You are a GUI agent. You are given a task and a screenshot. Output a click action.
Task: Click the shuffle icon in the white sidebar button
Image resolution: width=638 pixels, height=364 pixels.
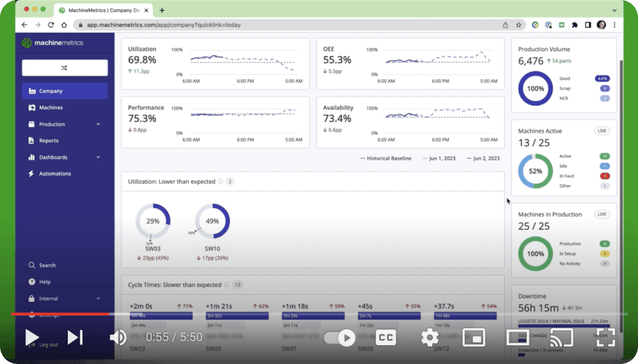point(64,68)
